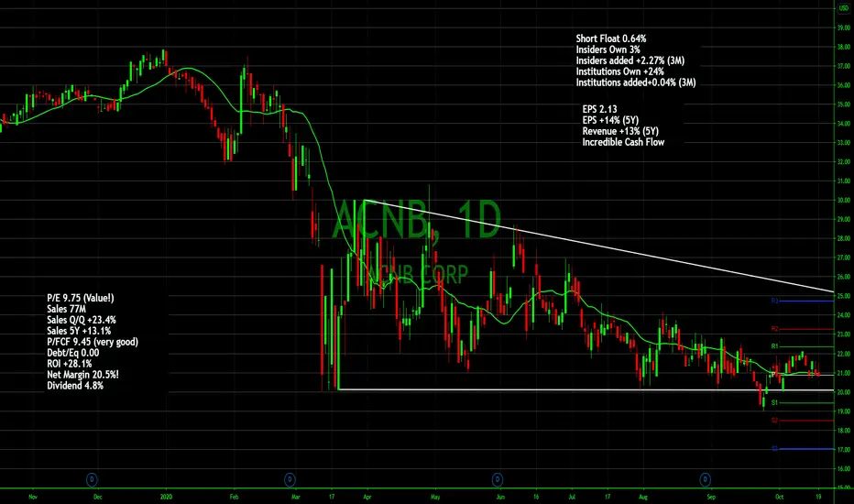Click the Aug label on time axis
The height and width of the screenshot is (504, 854).
(x=642, y=497)
